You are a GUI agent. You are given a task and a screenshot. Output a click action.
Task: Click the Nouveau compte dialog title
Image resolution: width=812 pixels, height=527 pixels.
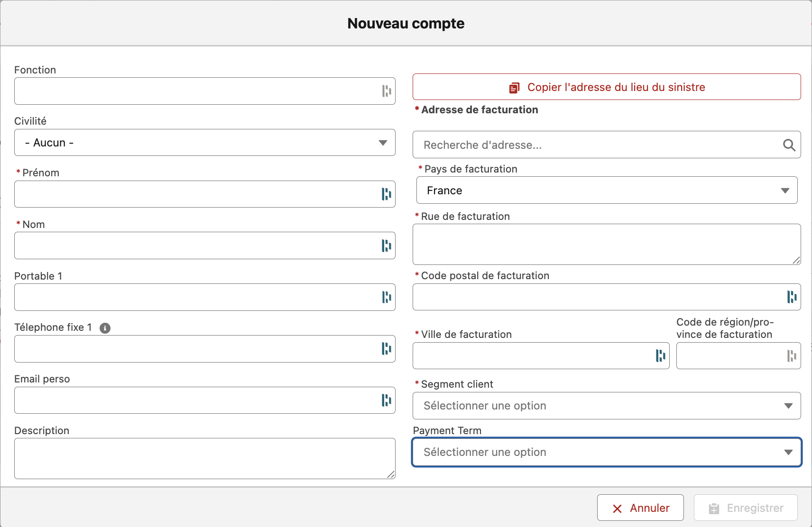[x=406, y=23]
